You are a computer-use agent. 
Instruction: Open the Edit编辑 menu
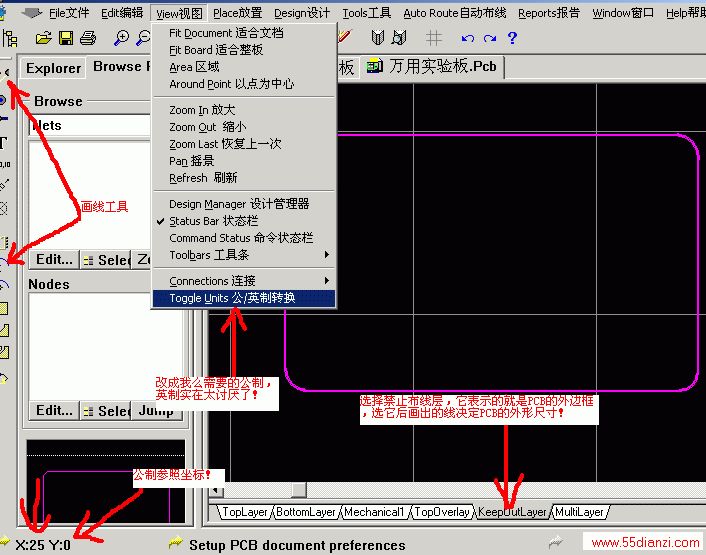tap(122, 13)
